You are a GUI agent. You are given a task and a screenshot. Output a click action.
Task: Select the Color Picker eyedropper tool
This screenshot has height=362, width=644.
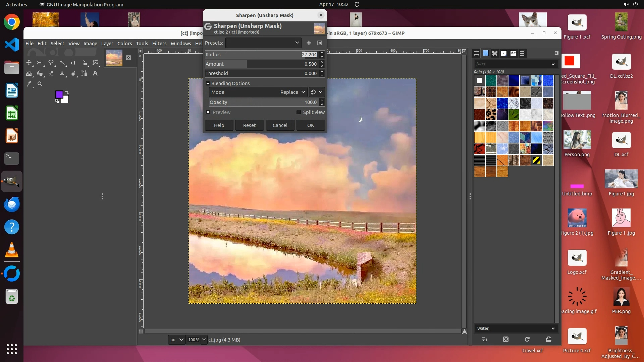click(29, 84)
